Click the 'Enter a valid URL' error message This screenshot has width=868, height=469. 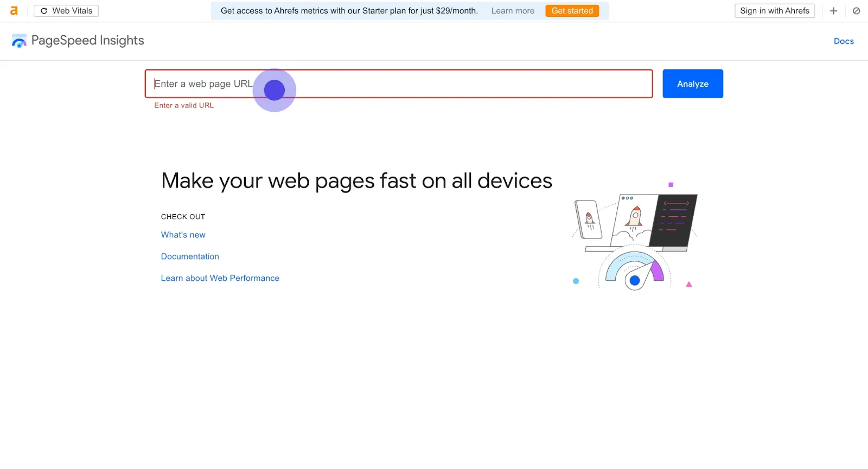coord(184,106)
